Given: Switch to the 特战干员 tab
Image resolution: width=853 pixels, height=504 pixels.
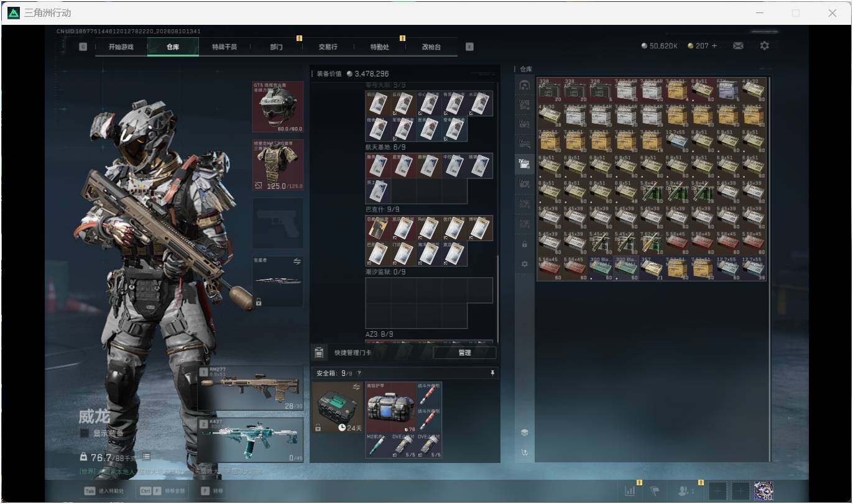Looking at the screenshot, I should (x=224, y=47).
